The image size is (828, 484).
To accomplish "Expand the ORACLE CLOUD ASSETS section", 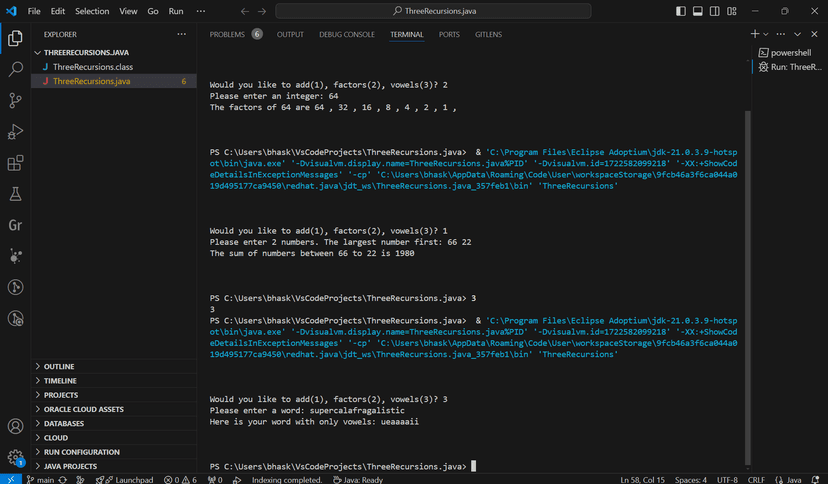I will click(114, 409).
